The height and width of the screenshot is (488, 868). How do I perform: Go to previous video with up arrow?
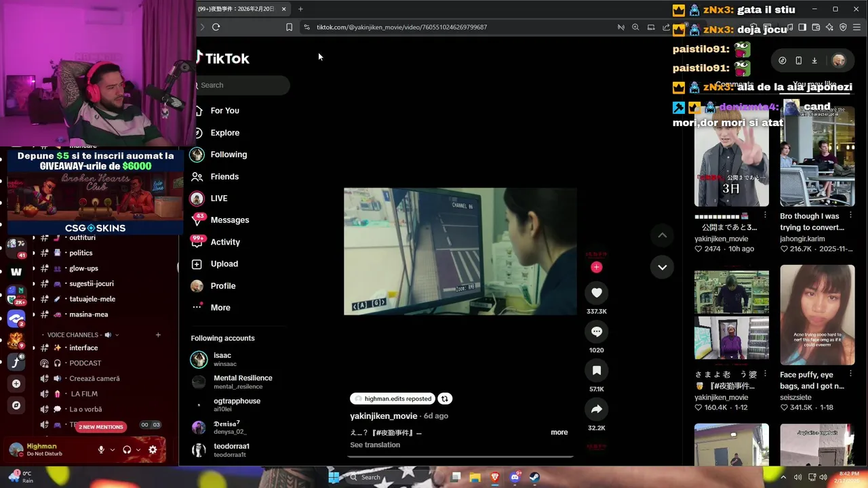point(663,235)
